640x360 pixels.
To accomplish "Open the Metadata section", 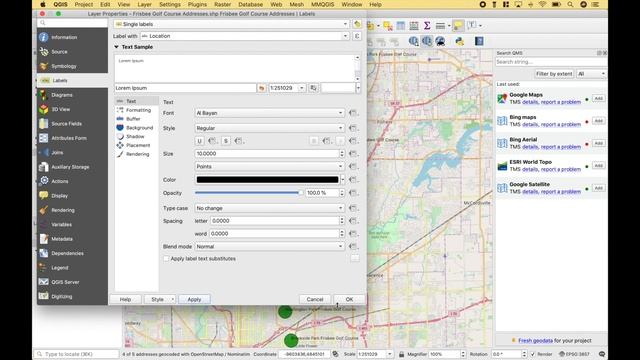I will click(x=72, y=239).
